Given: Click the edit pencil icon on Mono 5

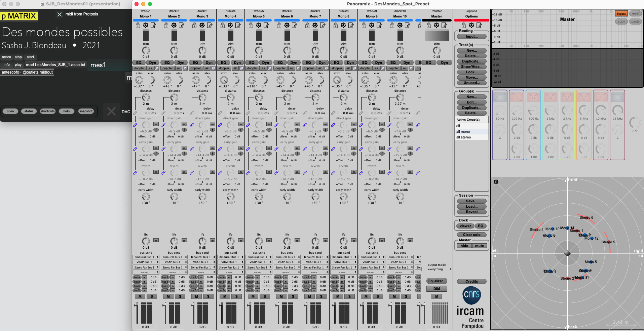Looking at the screenshot, I should 266,26.
